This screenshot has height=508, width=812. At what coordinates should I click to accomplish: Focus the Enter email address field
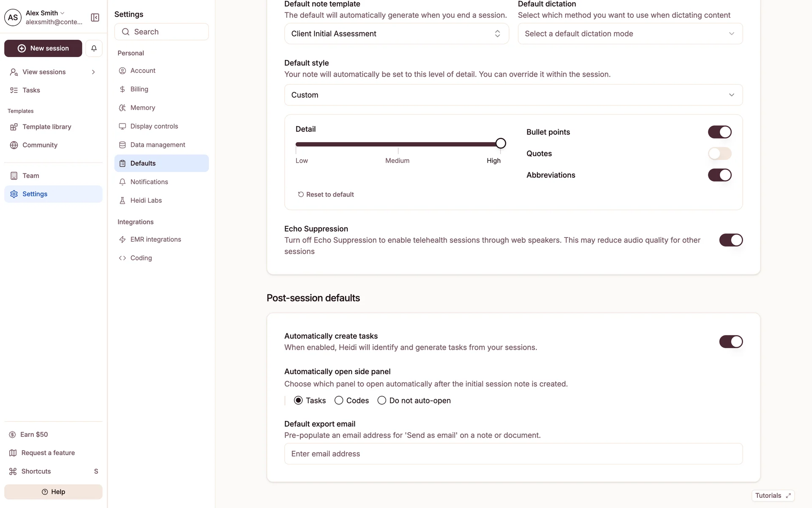(513, 454)
